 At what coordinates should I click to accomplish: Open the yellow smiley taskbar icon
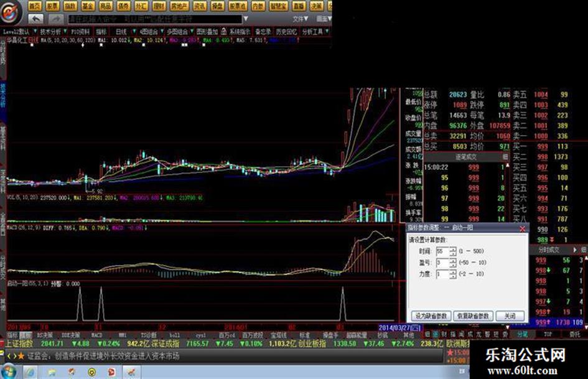pos(91,372)
